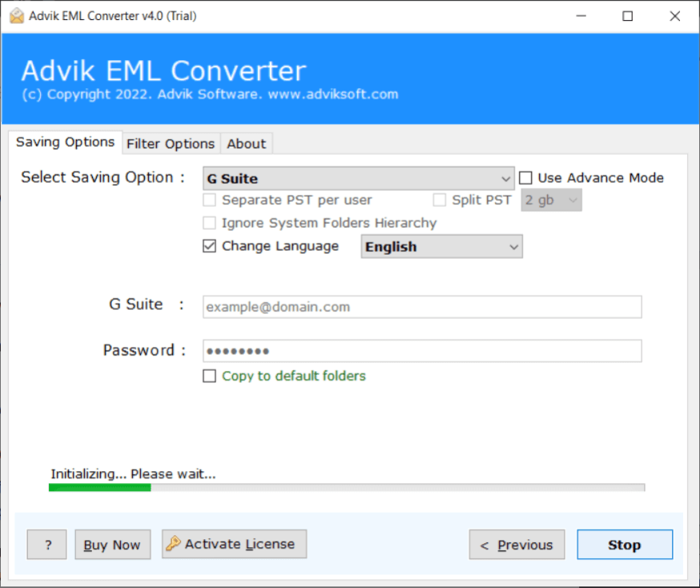Screen dimensions: 700x588
Task: Click the key icon on Activate License
Action: click(x=173, y=543)
